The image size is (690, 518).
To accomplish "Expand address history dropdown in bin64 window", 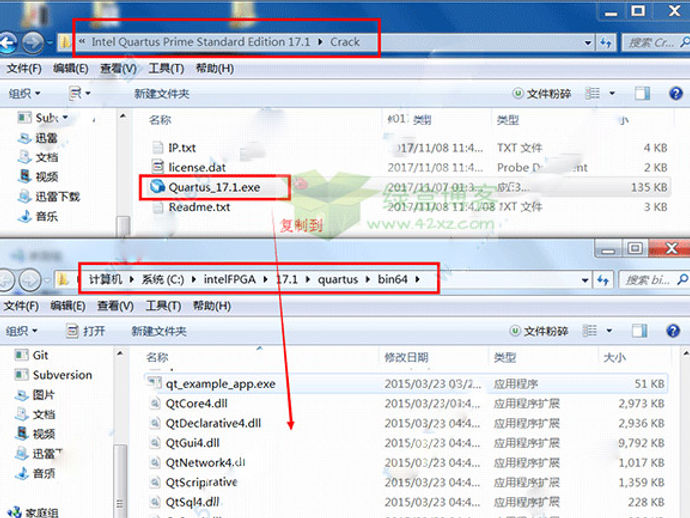I will (585, 280).
